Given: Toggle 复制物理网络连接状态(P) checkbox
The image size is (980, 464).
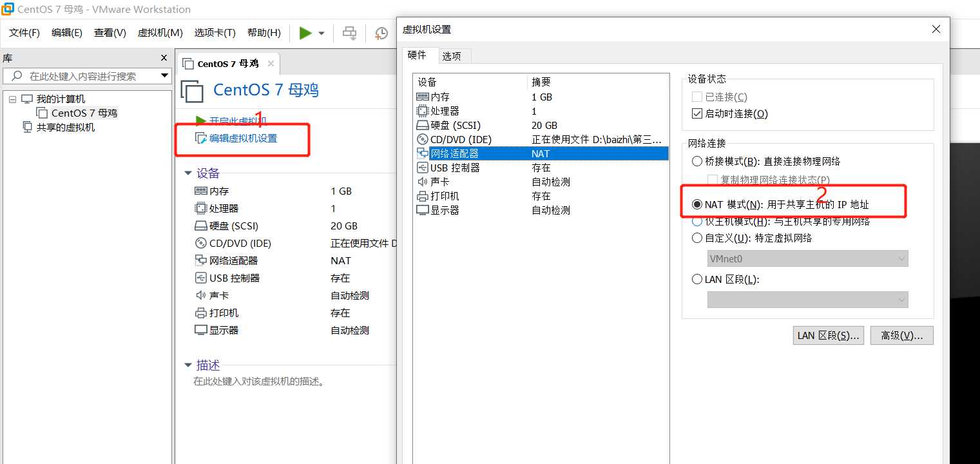Looking at the screenshot, I should pos(713,179).
